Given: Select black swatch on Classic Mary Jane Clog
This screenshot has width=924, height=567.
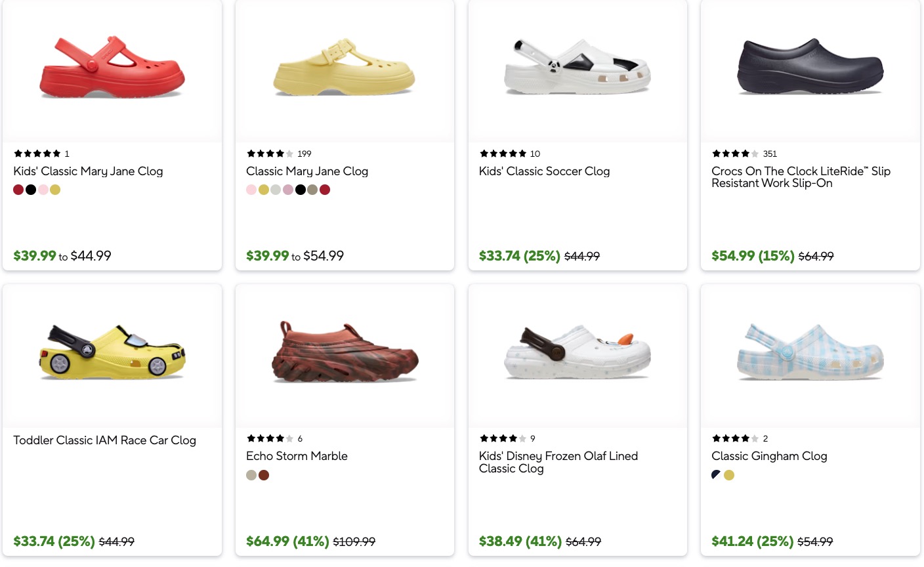Looking at the screenshot, I should 301,190.
